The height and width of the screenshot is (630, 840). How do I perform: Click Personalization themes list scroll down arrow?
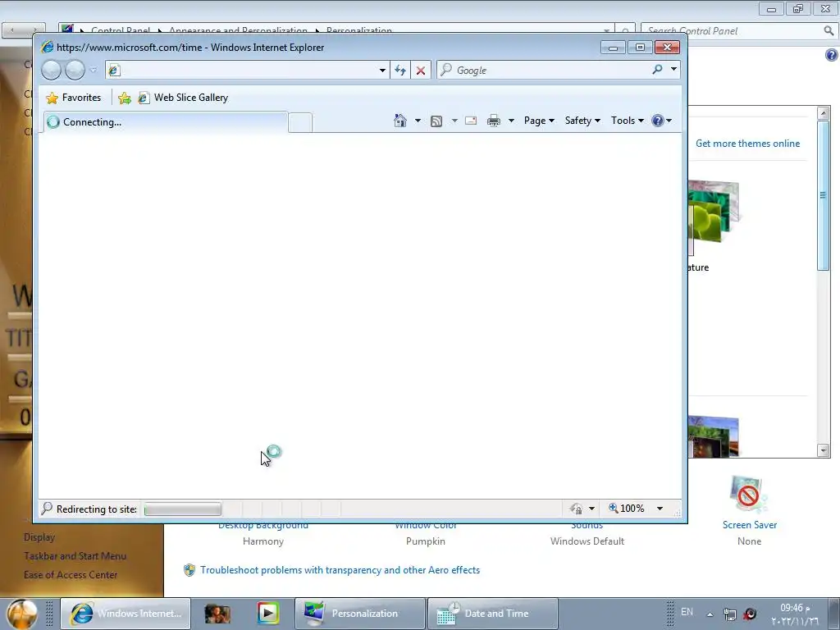click(x=824, y=450)
